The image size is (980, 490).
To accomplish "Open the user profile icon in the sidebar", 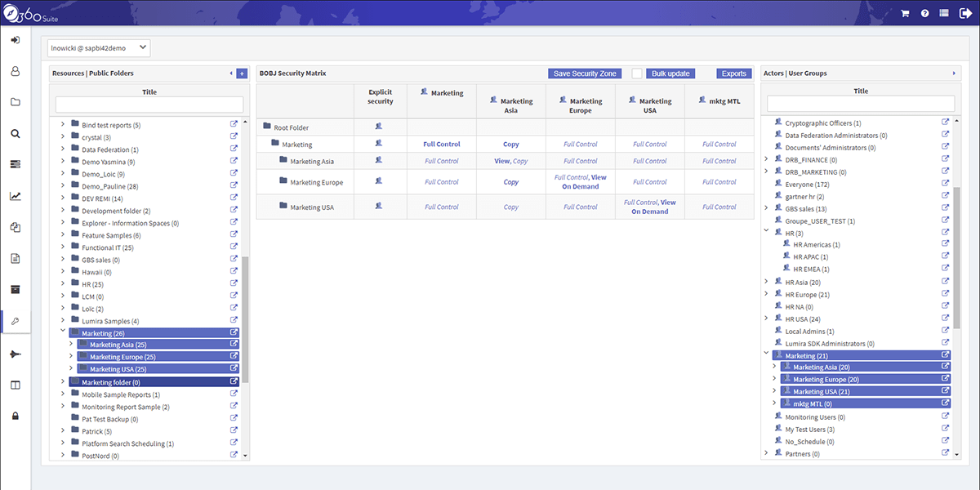I will (x=15, y=72).
